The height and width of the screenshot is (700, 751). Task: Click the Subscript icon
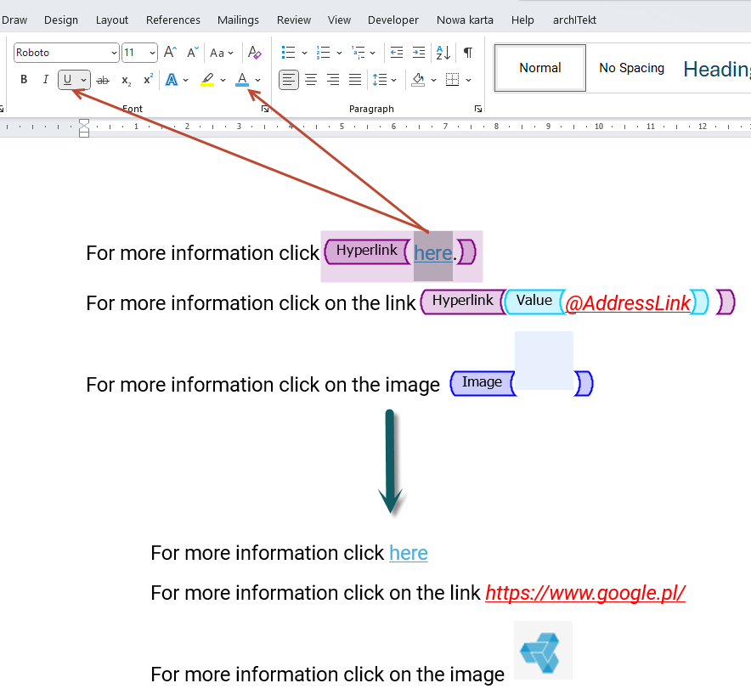point(126,80)
